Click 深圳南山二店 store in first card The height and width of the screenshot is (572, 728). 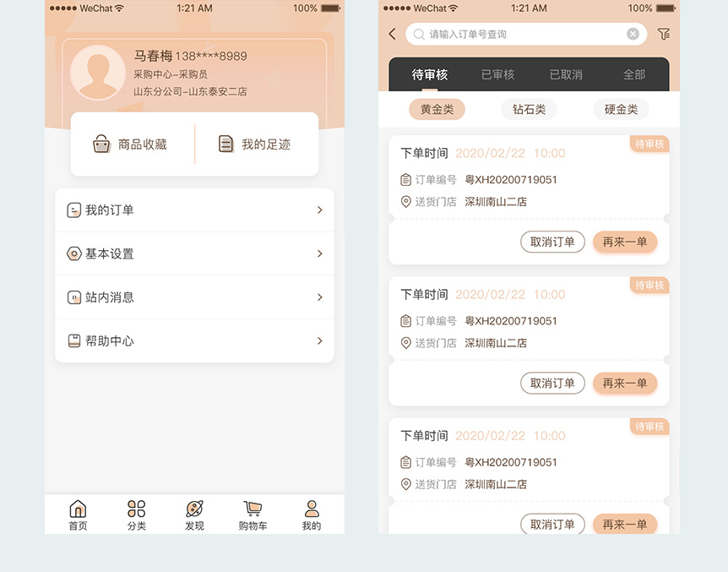tap(496, 202)
